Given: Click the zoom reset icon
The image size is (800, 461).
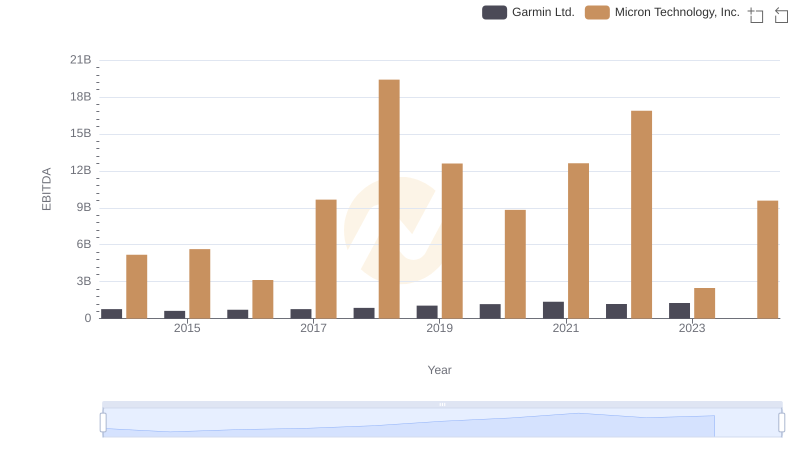Looking at the screenshot, I should 781,15.
